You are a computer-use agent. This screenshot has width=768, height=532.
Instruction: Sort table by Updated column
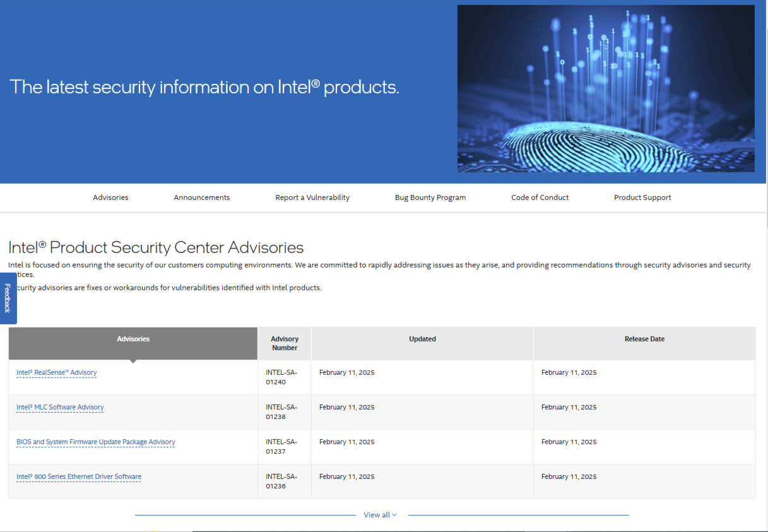pos(422,340)
